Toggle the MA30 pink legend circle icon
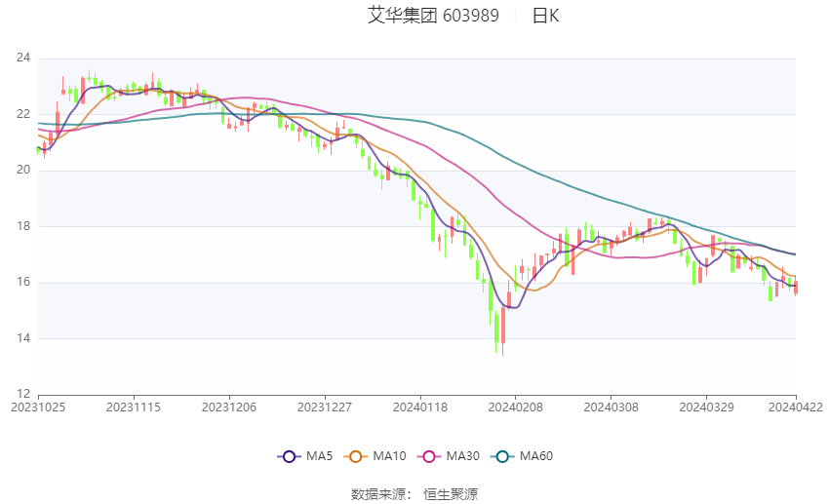Viewport: 829px width, 504px height. 429,456
